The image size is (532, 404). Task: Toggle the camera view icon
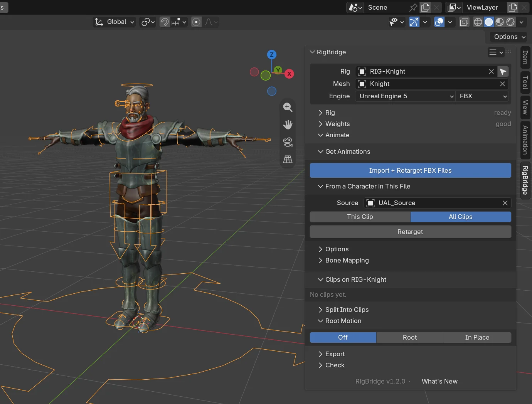coord(288,142)
